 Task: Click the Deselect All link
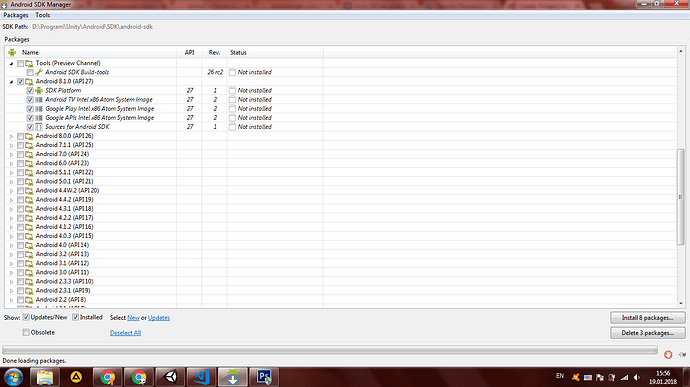coord(125,333)
